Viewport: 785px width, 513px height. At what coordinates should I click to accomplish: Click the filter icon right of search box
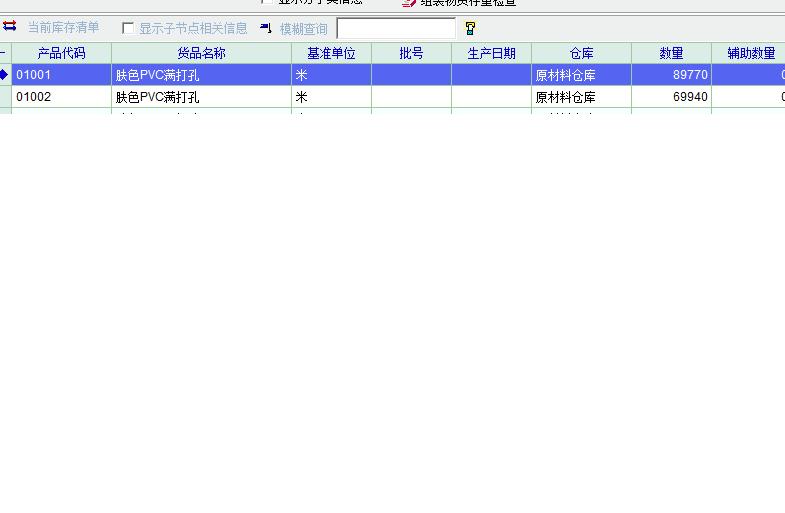point(470,28)
